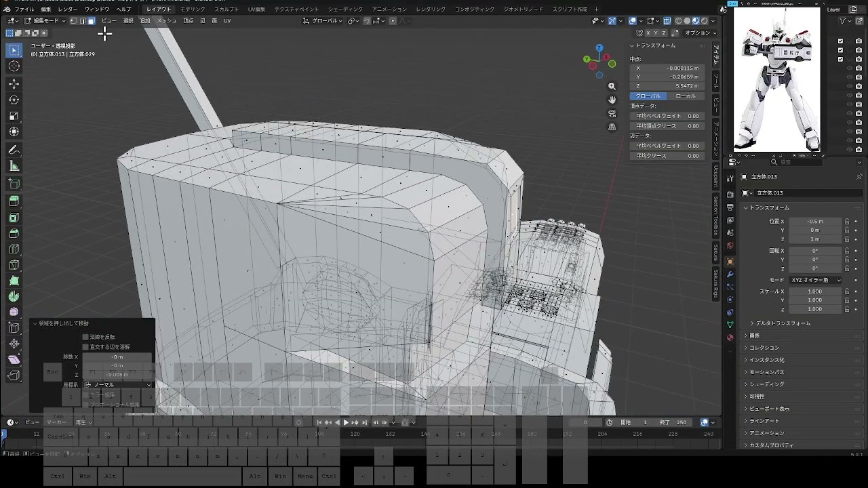Select the グローバル button in transform panel
Screen dimensions: 868x488
(648, 96)
